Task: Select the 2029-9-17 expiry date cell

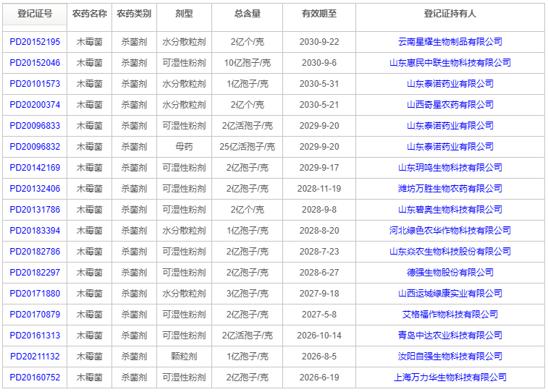Action: (319, 168)
